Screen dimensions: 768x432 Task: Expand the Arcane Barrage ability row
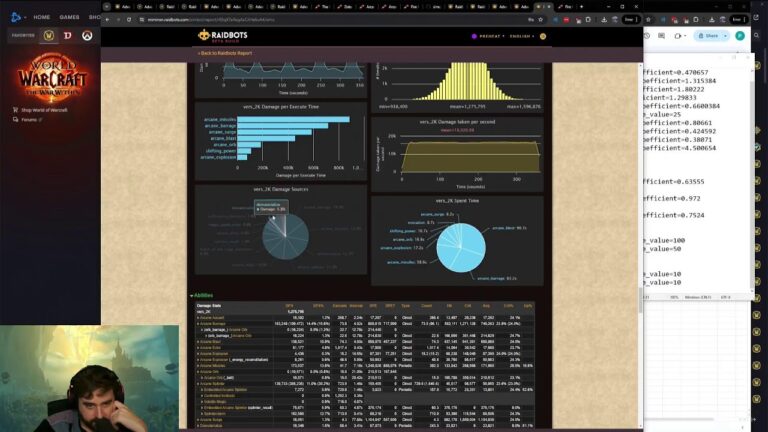(212, 324)
